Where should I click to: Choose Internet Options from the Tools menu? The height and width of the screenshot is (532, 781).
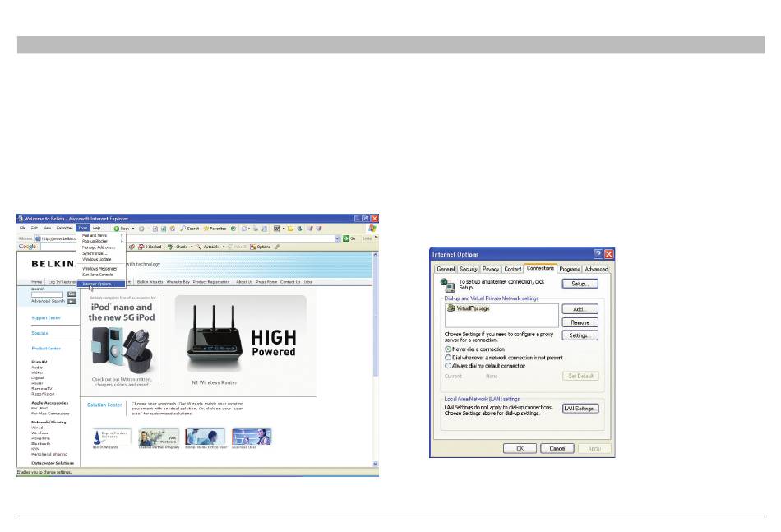tap(101, 284)
